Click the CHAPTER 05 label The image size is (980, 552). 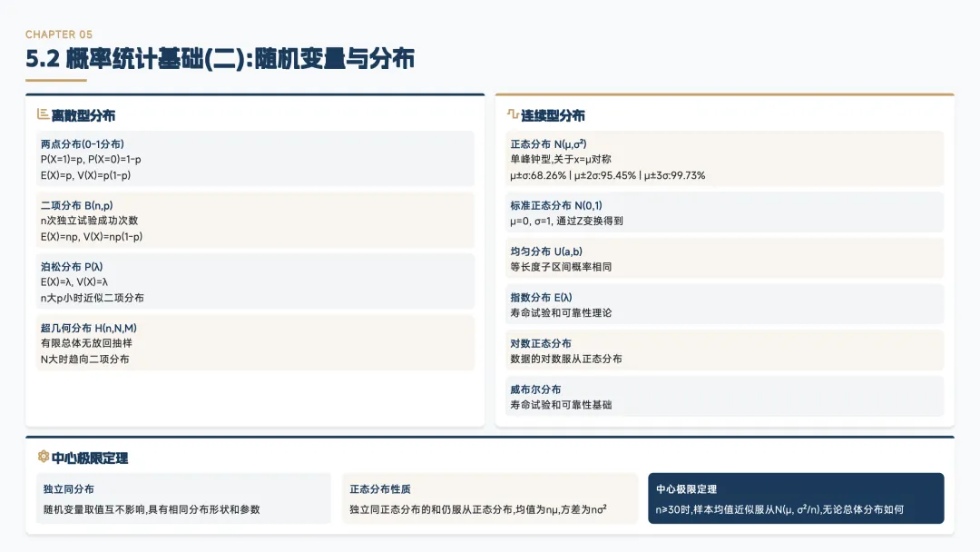click(x=59, y=34)
